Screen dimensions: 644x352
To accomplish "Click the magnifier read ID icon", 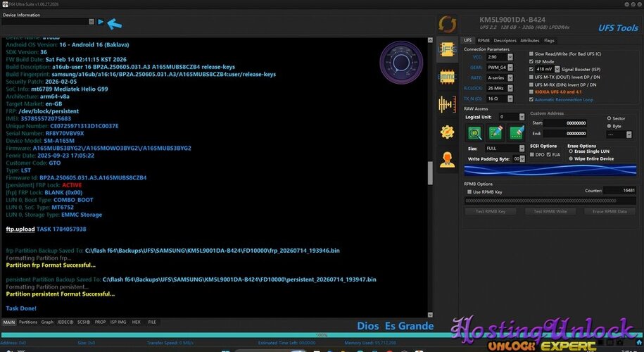I will (x=475, y=132).
